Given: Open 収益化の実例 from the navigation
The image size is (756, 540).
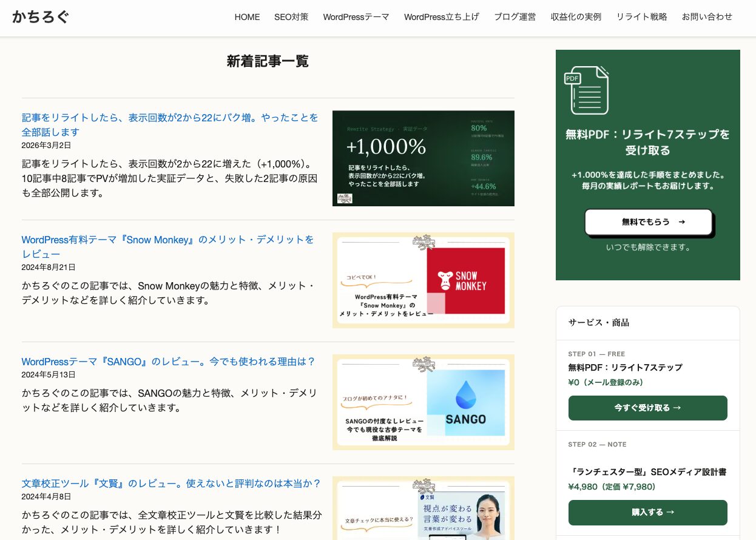Looking at the screenshot, I should point(575,17).
